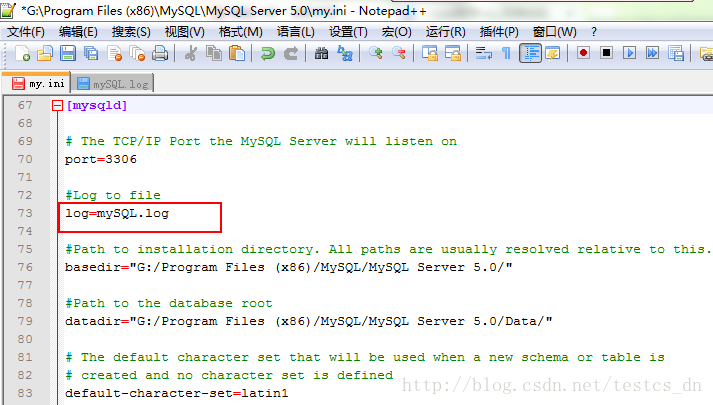This screenshot has height=405, width=713.
Task: Click the Save All icon
Action: pos(91,53)
